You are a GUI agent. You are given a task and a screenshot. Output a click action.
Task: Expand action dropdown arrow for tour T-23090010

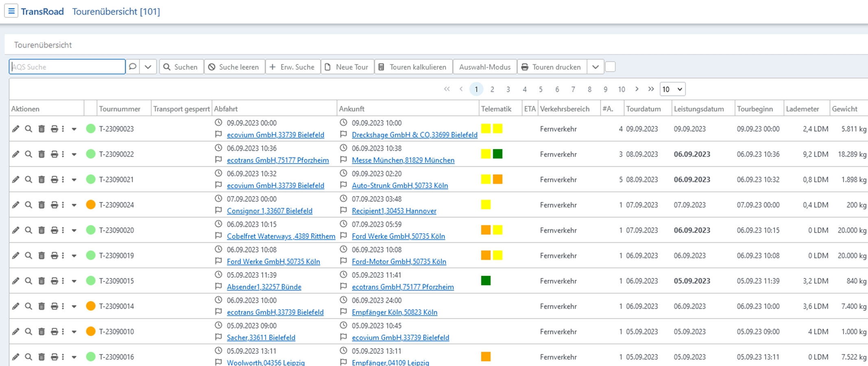(74, 332)
